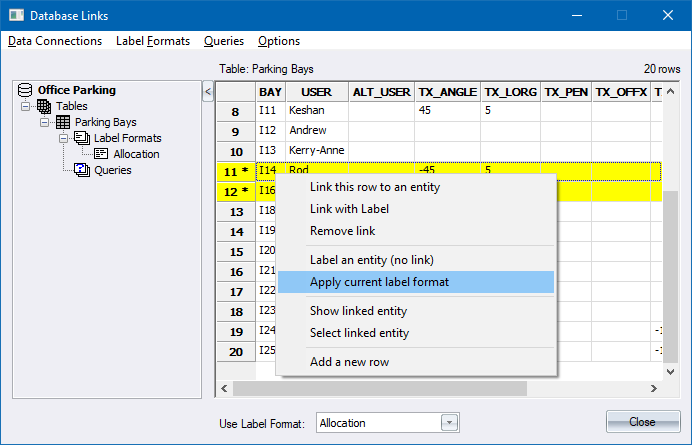Open the Options menu
The height and width of the screenshot is (445, 692).
[279, 41]
